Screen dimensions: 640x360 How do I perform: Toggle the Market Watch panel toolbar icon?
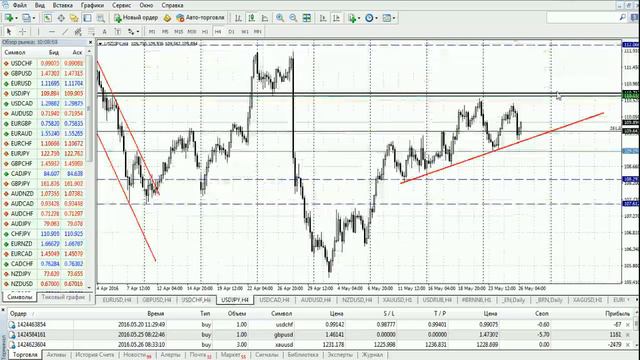[48, 18]
